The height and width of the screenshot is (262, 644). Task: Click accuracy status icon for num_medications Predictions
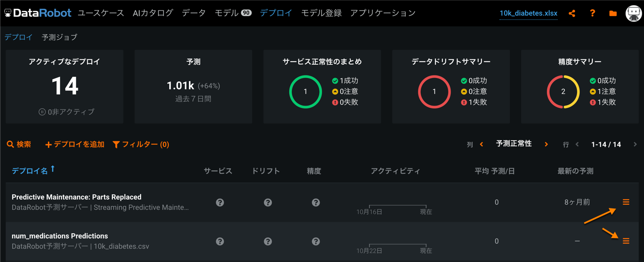[x=316, y=241]
